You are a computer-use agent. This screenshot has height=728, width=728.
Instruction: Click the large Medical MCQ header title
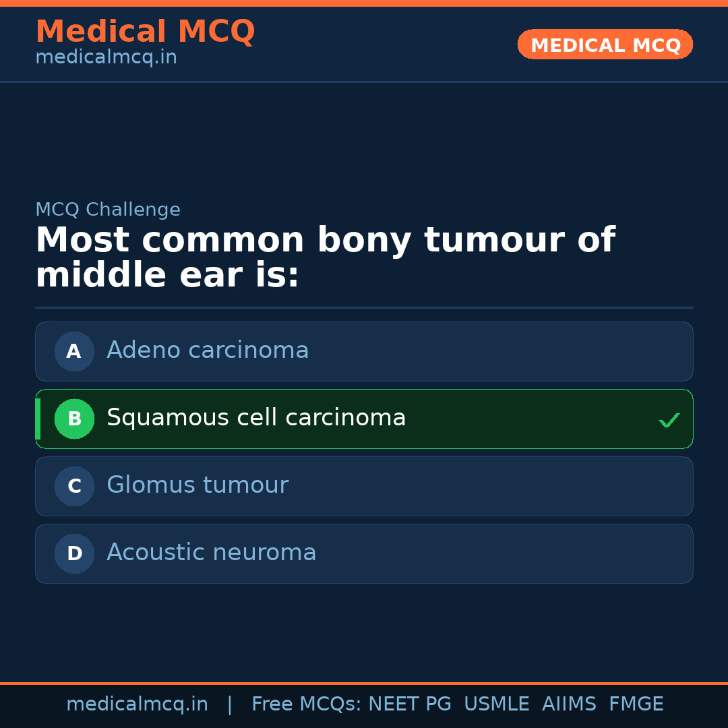[145, 32]
